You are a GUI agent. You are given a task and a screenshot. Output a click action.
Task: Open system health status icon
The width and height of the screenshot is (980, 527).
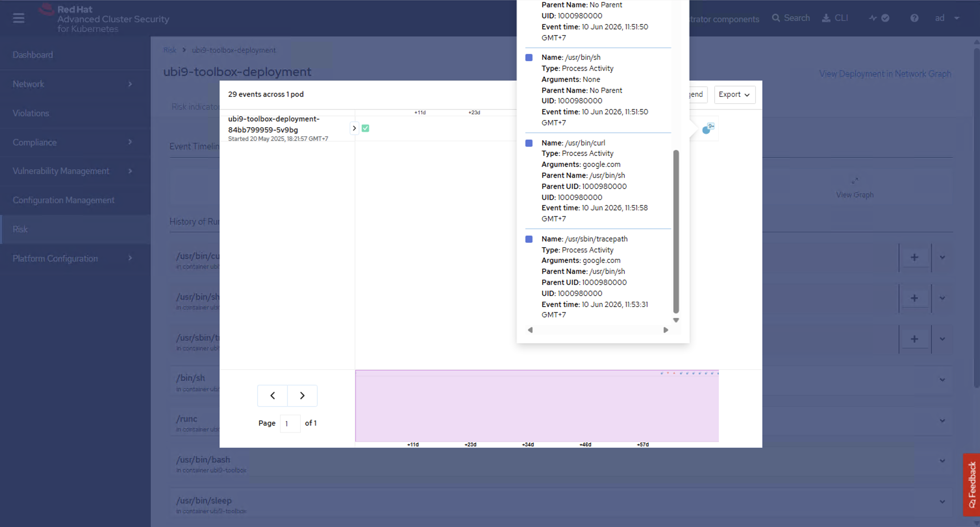pyautogui.click(x=879, y=18)
